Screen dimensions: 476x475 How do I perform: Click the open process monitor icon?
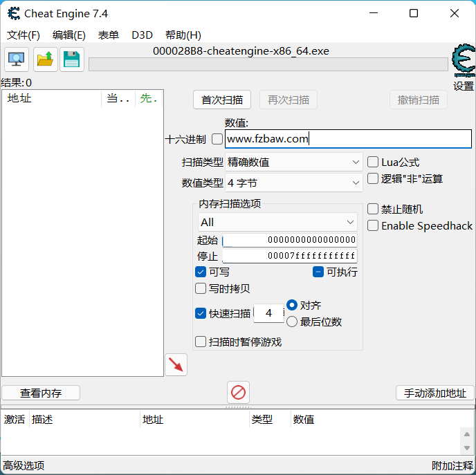coord(17,59)
